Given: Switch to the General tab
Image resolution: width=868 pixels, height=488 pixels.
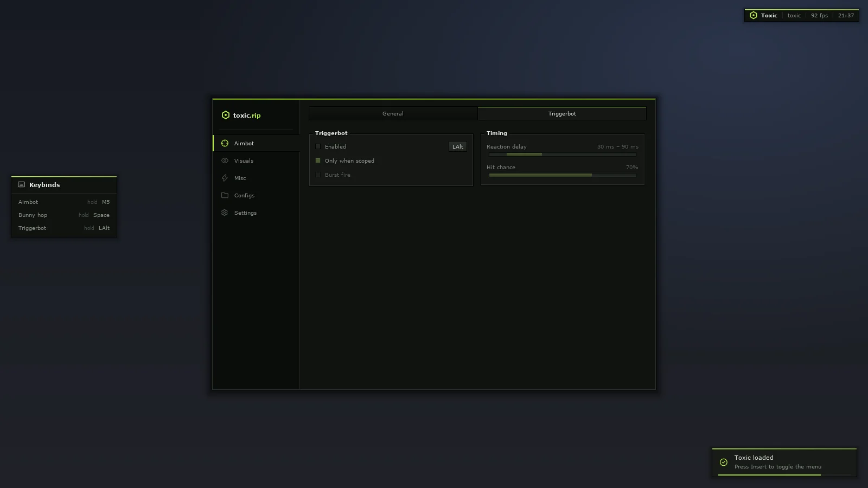Looking at the screenshot, I should tap(393, 113).
